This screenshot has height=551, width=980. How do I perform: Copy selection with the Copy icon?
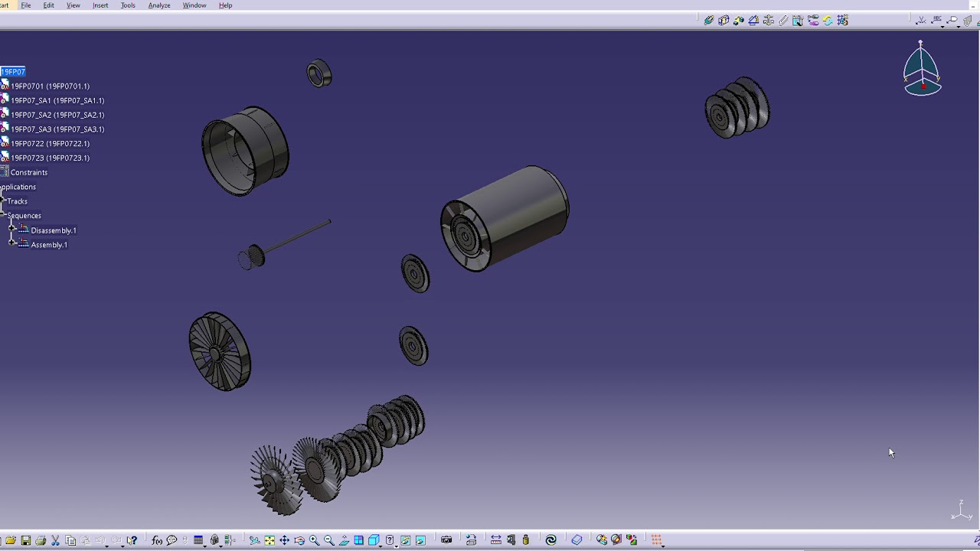[x=70, y=540]
